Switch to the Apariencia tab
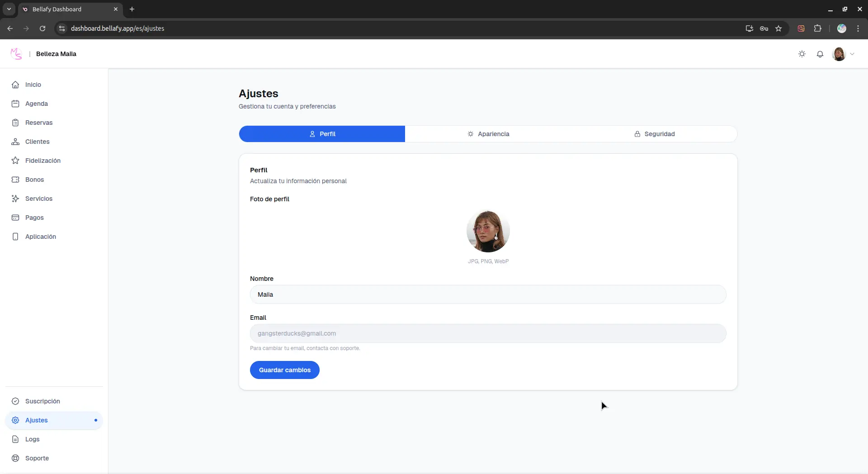The image size is (868, 474). click(488, 133)
